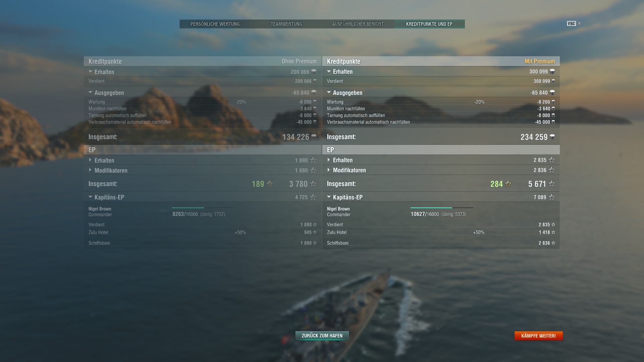
Task: Click credits coin icon beside 234 259 total
Action: (x=552, y=137)
